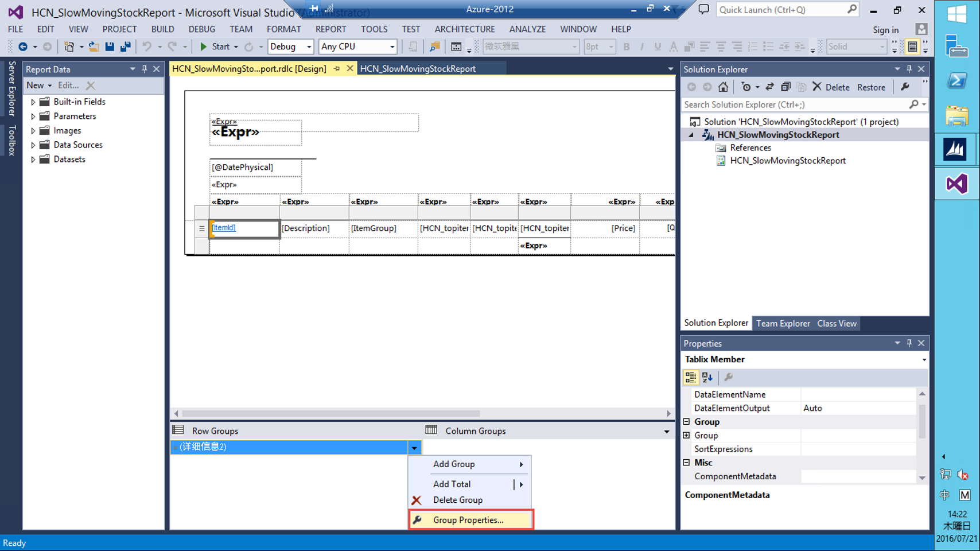This screenshot has width=980, height=551.
Task: Click the Home icon in Solution Explorer
Action: point(723,87)
